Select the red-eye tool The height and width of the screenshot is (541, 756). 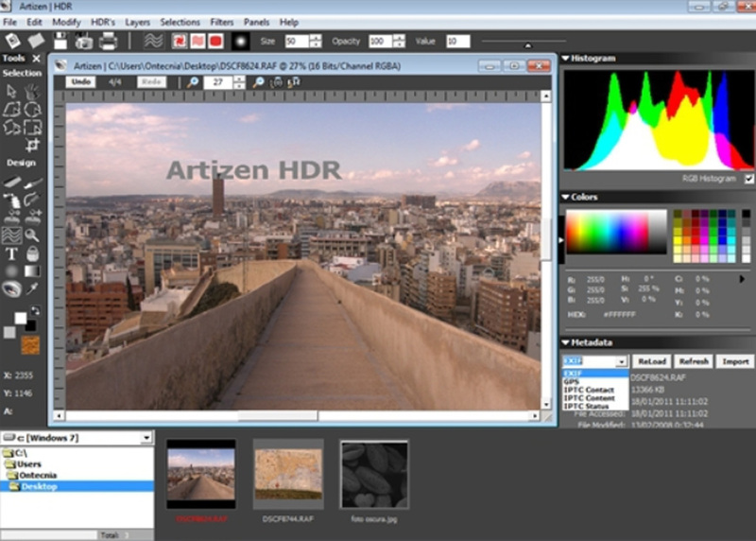(x=11, y=289)
